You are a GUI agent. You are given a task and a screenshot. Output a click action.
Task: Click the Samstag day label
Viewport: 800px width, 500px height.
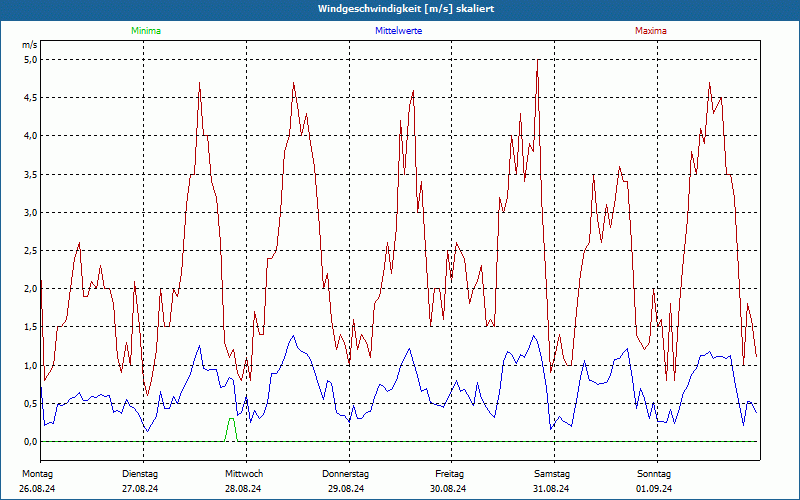click(x=552, y=474)
